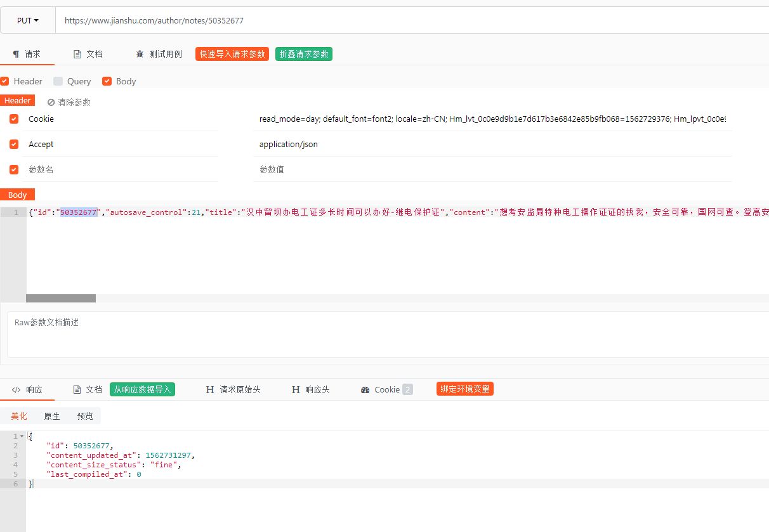Switch to the 预览 response view tab
Screen dimensions: 769x532
pos(85,417)
